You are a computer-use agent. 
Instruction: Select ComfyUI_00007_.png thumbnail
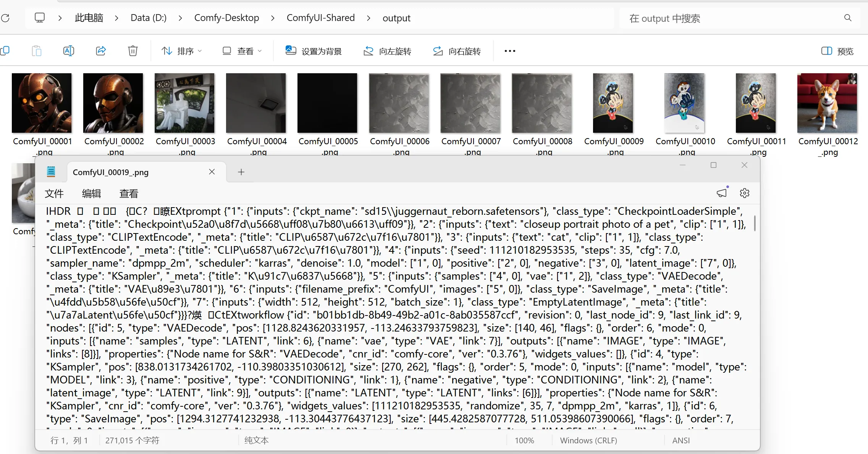[x=470, y=103]
